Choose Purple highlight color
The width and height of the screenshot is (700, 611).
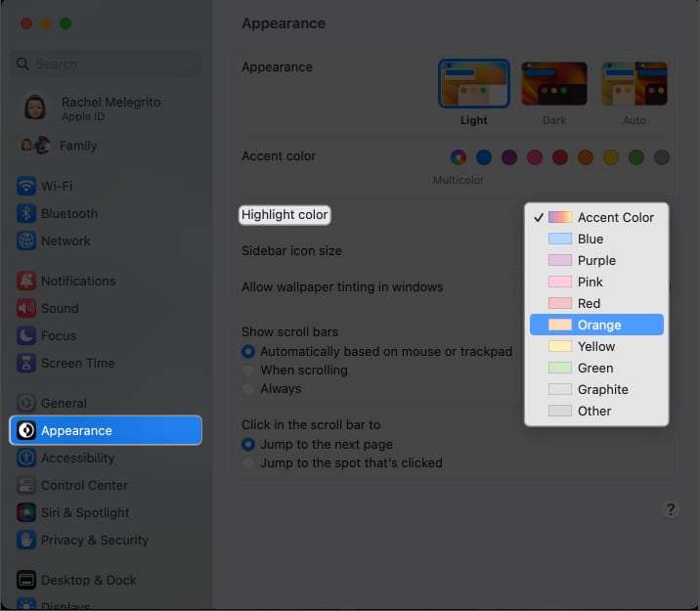pos(596,260)
